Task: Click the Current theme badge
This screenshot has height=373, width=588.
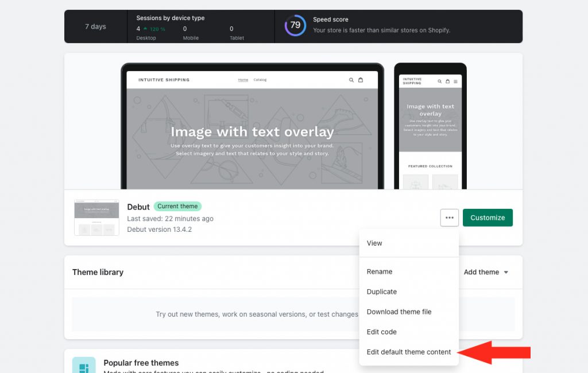Action: click(x=177, y=206)
